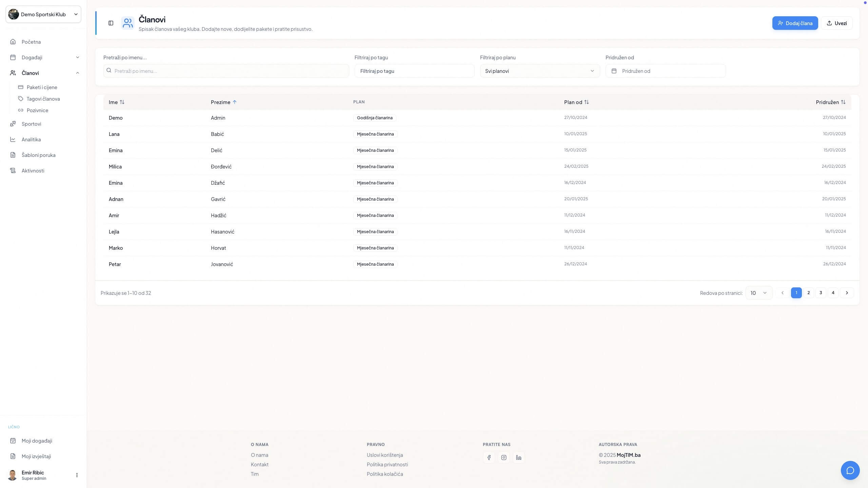Toggle the sidebar panel icon
This screenshot has height=488, width=868.
coord(111,23)
